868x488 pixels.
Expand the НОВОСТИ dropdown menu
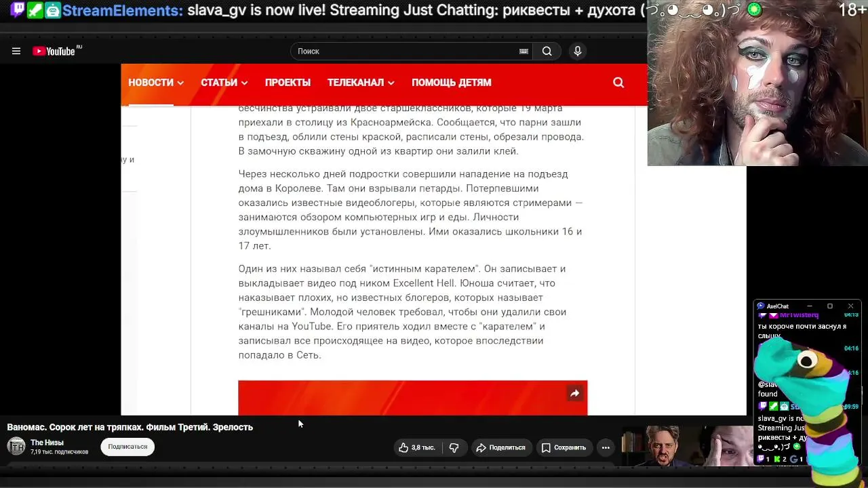pos(156,83)
